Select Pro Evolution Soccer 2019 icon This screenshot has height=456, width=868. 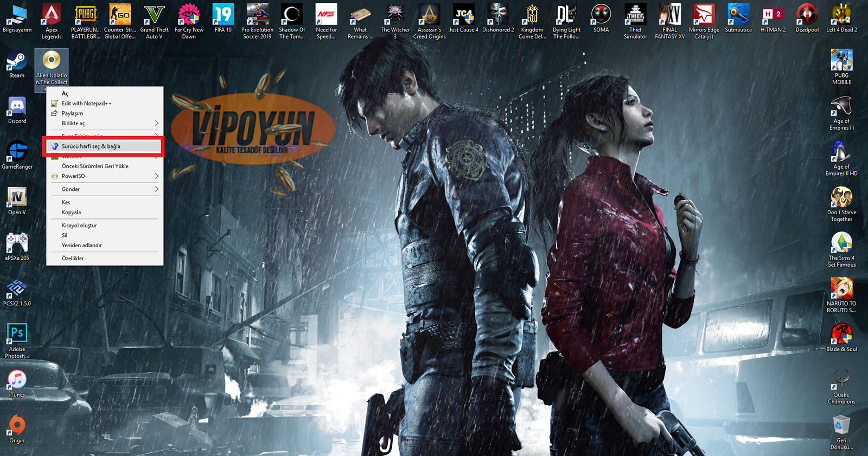257,22
